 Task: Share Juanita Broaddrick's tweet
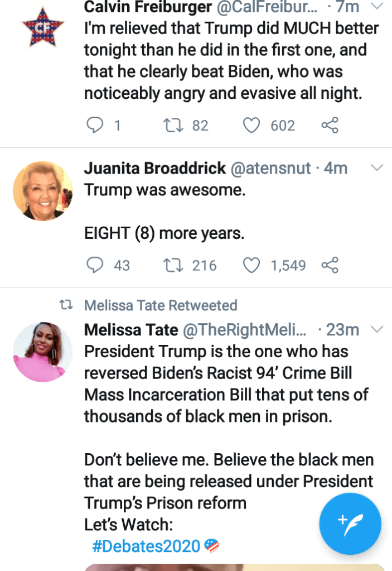point(330,265)
